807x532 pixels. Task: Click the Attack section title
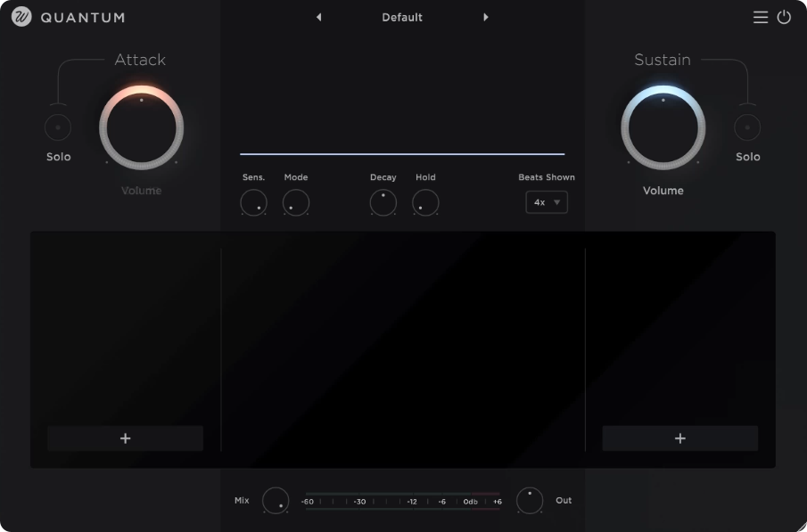pyautogui.click(x=140, y=60)
